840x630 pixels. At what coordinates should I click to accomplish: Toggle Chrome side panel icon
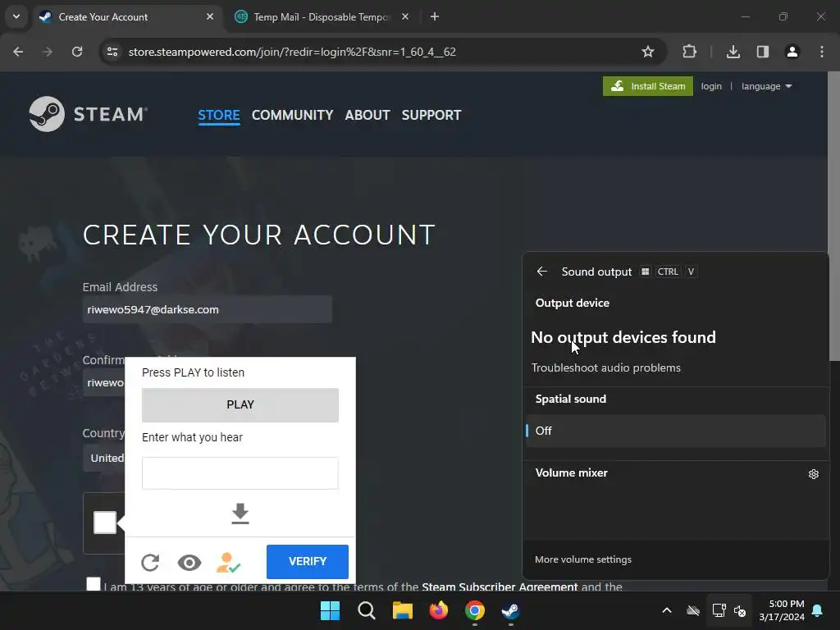coord(762,52)
